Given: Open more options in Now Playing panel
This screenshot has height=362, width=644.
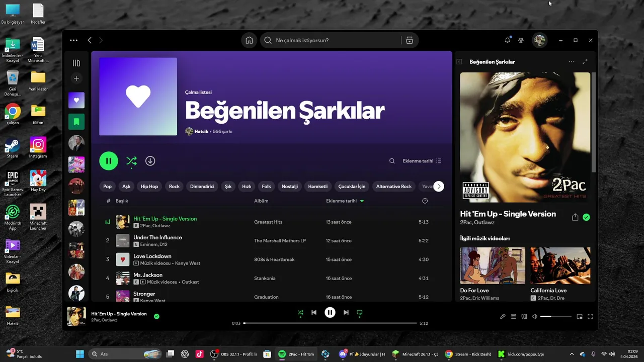Looking at the screenshot, I should pyautogui.click(x=572, y=62).
